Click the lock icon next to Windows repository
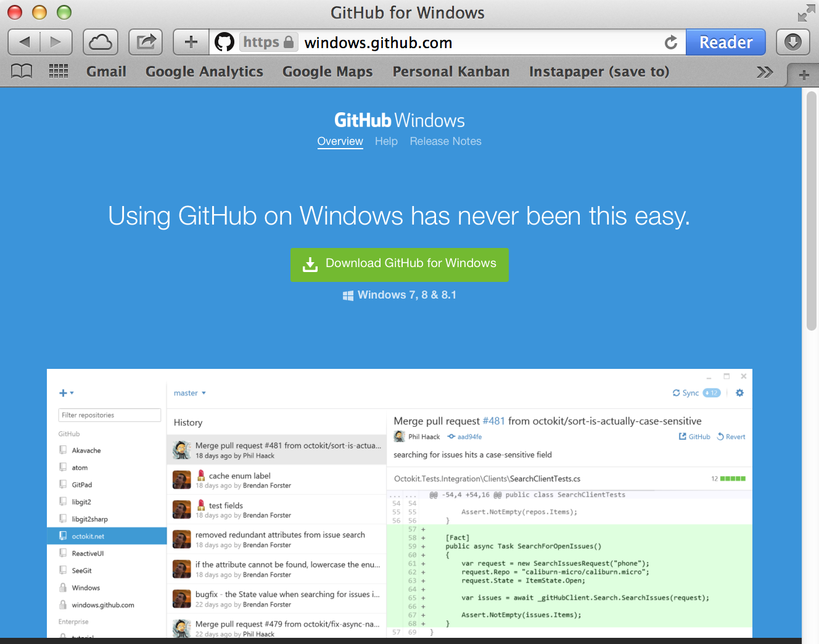Image resolution: width=819 pixels, height=644 pixels. coord(63,587)
